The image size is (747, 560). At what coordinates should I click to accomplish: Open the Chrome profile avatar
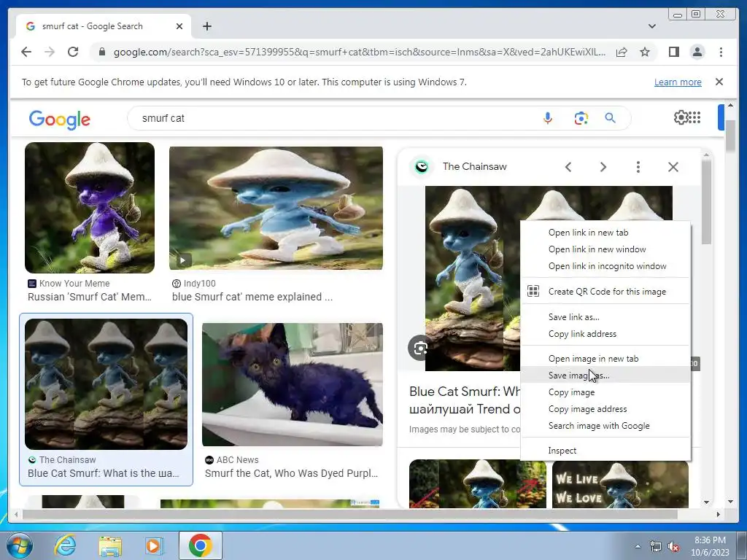pyautogui.click(x=697, y=52)
